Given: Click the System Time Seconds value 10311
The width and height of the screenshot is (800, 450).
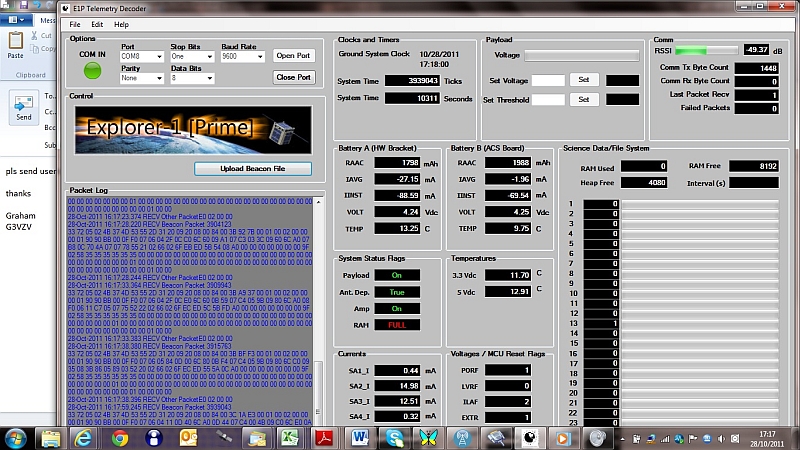Looking at the screenshot, I should pyautogui.click(x=412, y=98).
